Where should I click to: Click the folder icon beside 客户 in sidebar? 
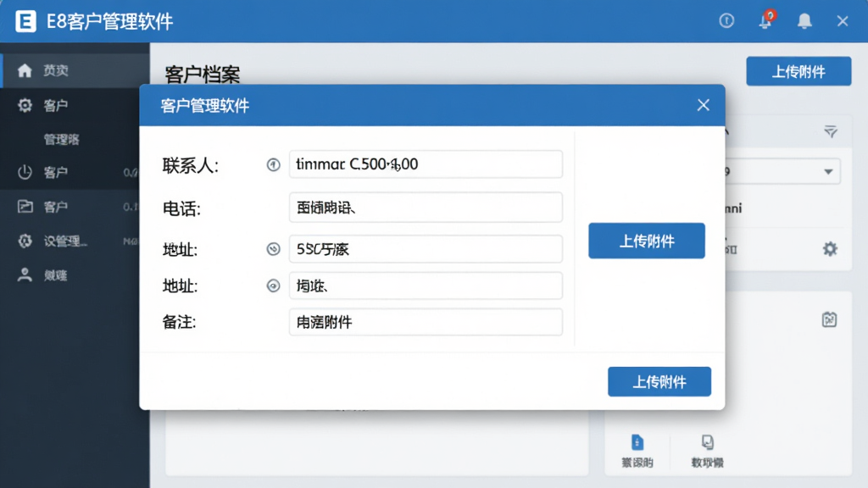[x=25, y=207]
